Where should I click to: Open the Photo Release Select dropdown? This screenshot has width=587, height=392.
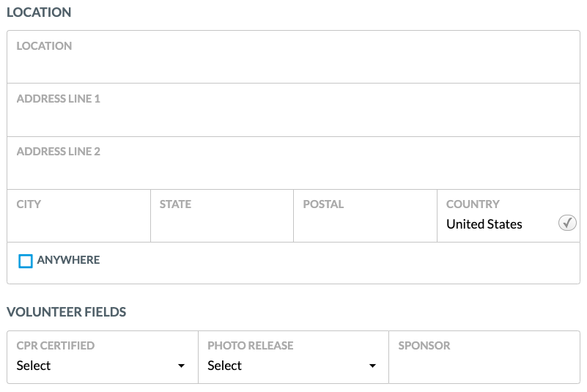[293, 366]
